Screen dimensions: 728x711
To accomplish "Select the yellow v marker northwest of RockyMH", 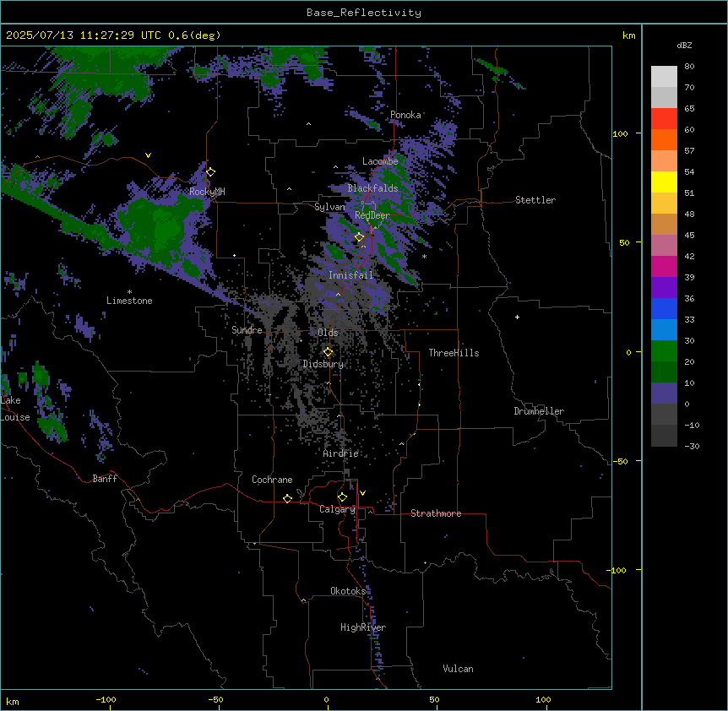I will [x=148, y=155].
